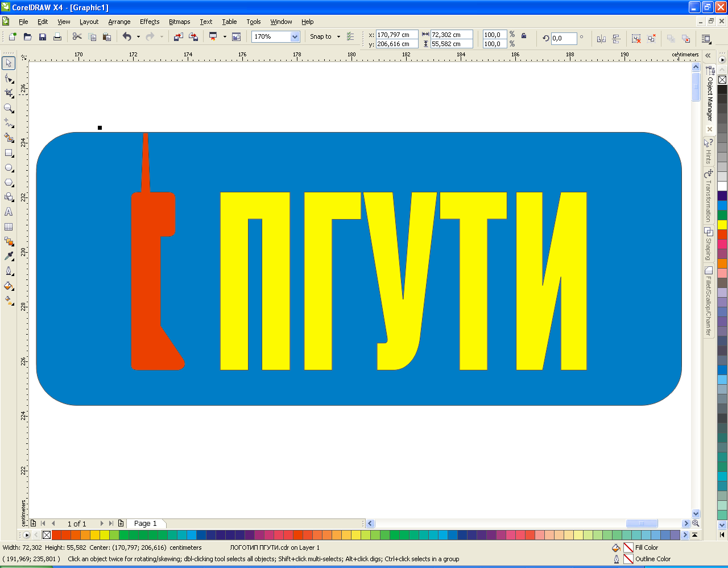Select the Pick tool in toolbox
This screenshot has height=568, width=728.
9,63
